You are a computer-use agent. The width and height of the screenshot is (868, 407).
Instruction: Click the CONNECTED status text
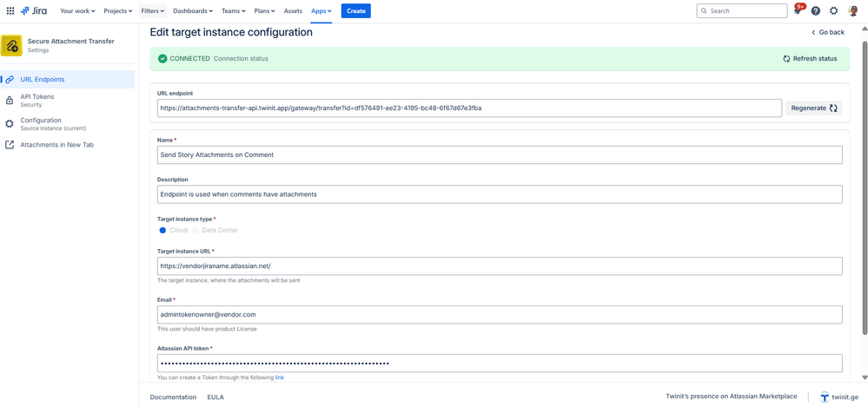[x=190, y=59]
